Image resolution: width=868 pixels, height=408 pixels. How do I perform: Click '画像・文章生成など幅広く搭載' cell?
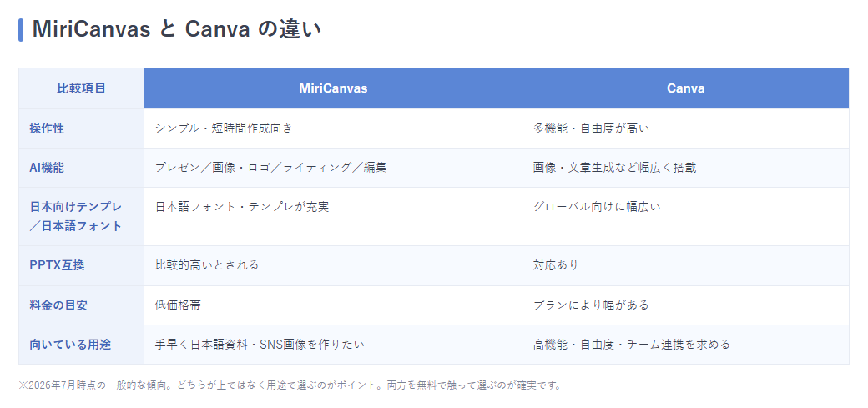pyautogui.click(x=685, y=168)
